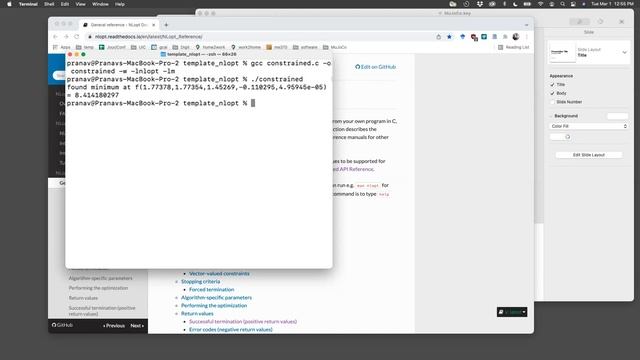Open the temp bookmarks folder
Screen dimensions: 640x360
tap(85, 47)
